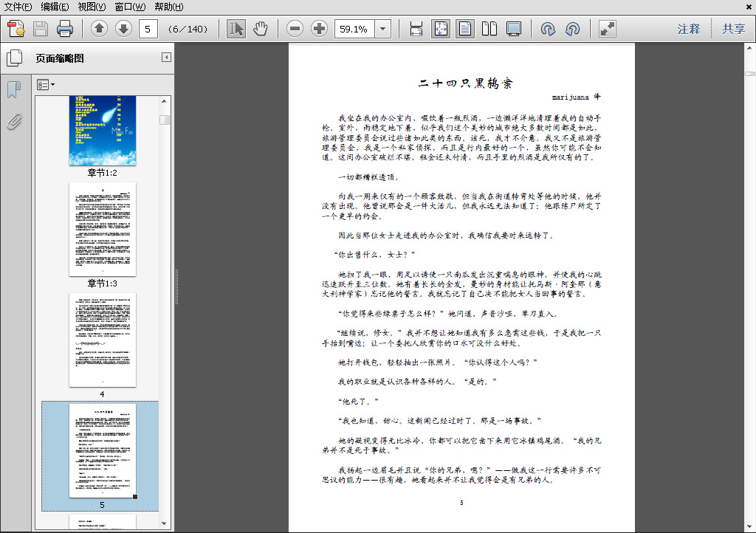This screenshot has width=756, height=533.
Task: Click the line "他死了。"
Action: [358, 401]
